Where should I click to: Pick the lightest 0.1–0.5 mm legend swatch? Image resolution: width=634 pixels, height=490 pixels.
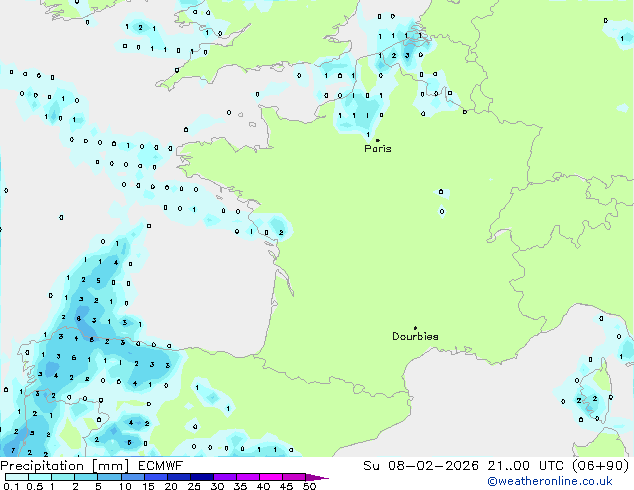coord(17,477)
